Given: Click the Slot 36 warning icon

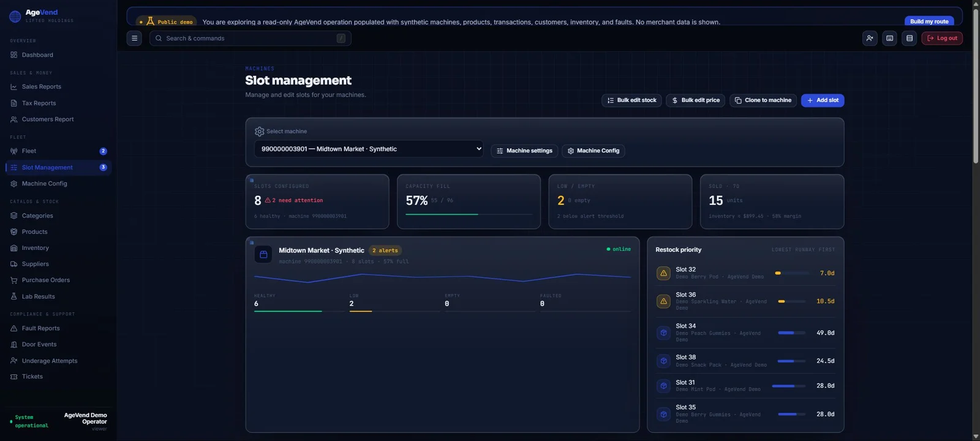Looking at the screenshot, I should (663, 301).
